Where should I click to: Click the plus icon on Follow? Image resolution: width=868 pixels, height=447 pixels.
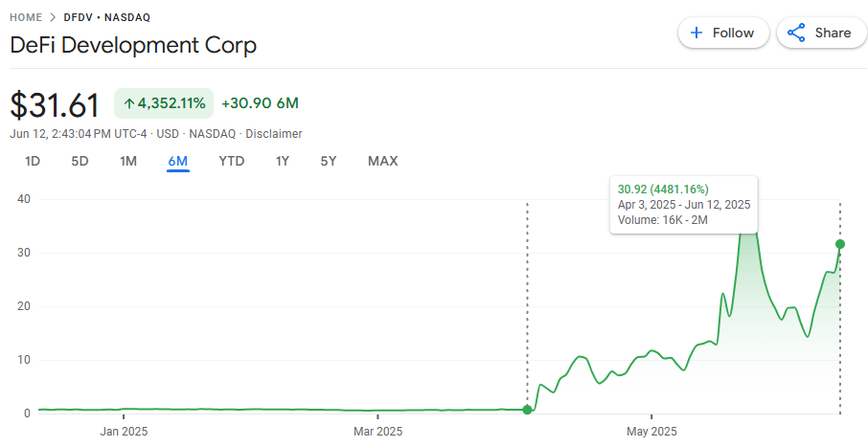click(x=697, y=33)
